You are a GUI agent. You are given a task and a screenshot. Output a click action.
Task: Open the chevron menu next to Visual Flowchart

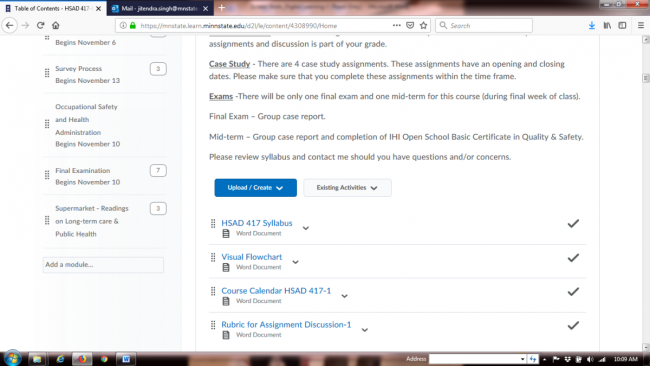coord(296,262)
